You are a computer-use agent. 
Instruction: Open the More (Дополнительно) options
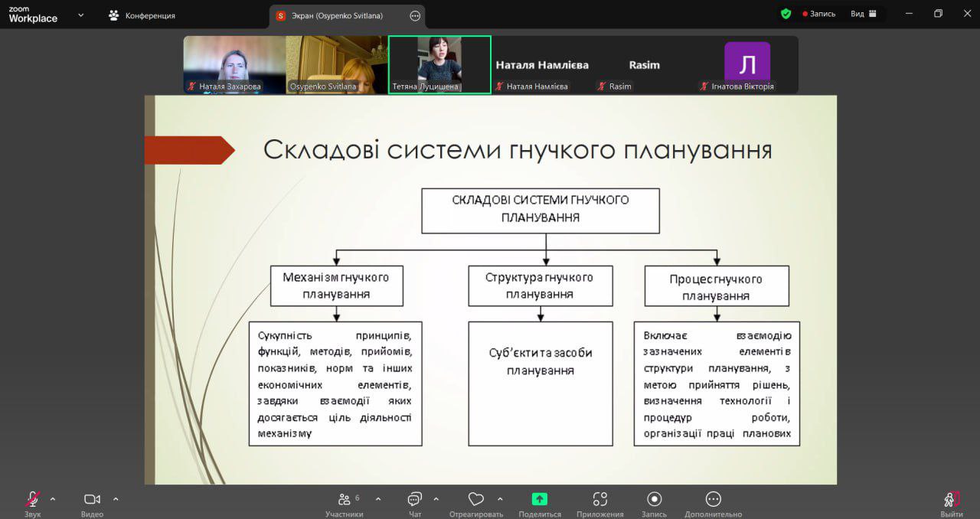pos(713,501)
